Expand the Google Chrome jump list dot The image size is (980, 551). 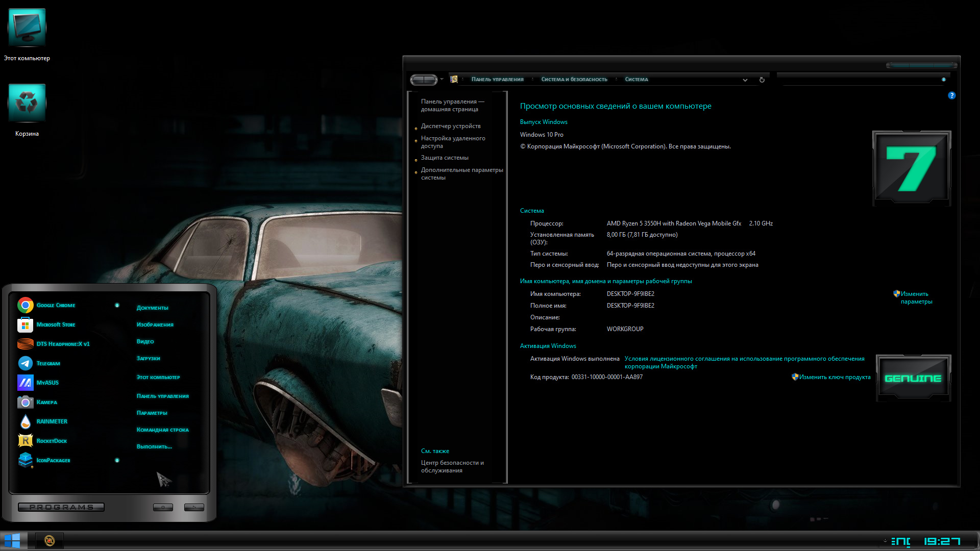[x=117, y=305]
